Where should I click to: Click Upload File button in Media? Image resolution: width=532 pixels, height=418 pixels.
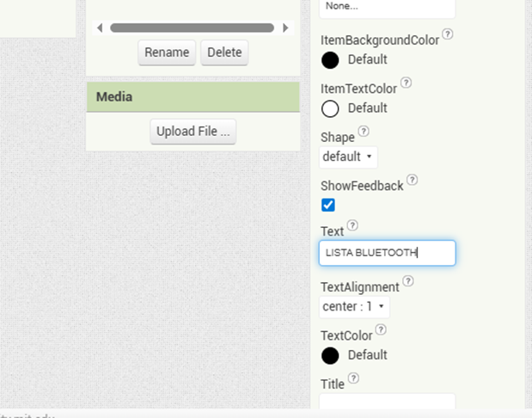(193, 132)
